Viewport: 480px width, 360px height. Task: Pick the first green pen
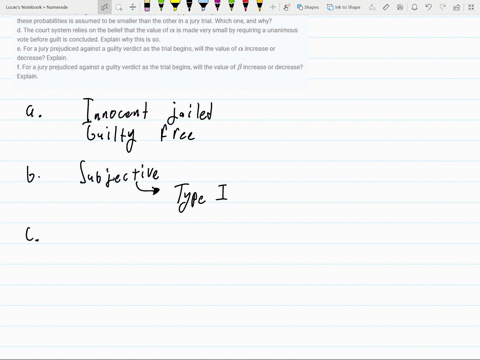pyautogui.click(x=161, y=6)
